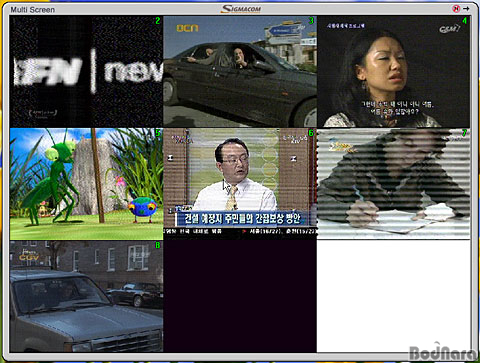Open the channel 6 news anchor tile

click(x=240, y=184)
